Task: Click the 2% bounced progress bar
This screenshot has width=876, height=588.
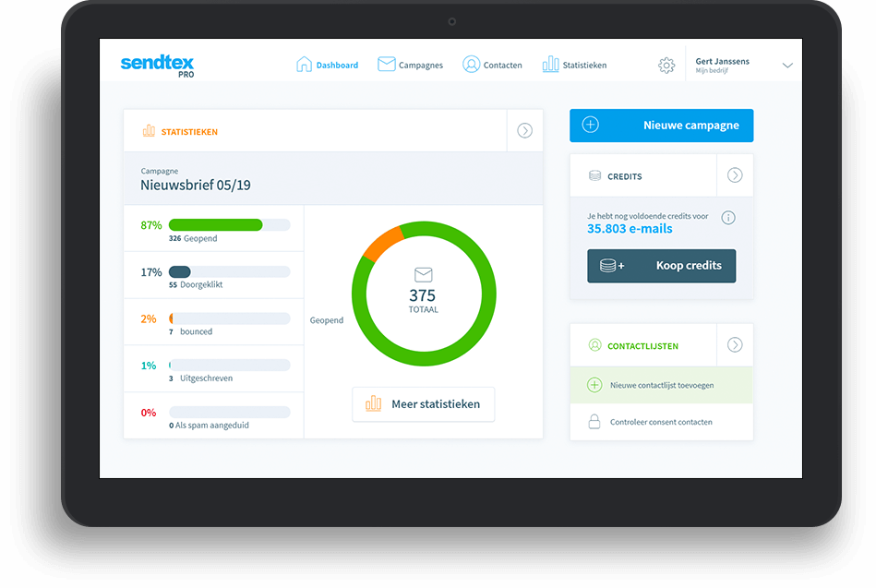Action: [230, 318]
